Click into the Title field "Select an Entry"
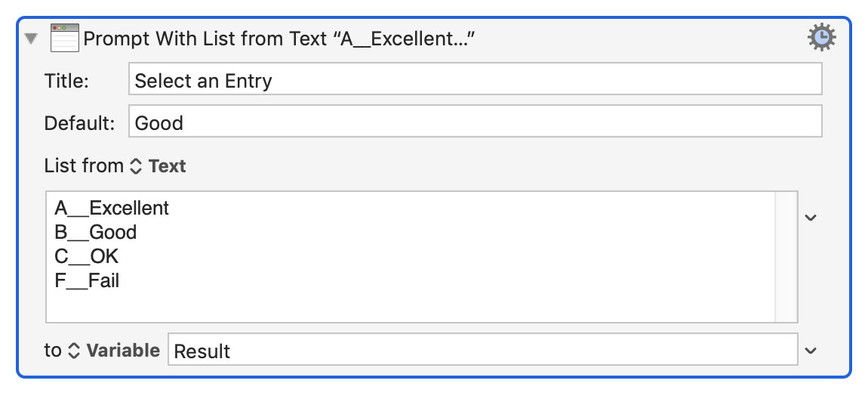Image resolution: width=868 pixels, height=399 pixels. pyautogui.click(x=476, y=79)
